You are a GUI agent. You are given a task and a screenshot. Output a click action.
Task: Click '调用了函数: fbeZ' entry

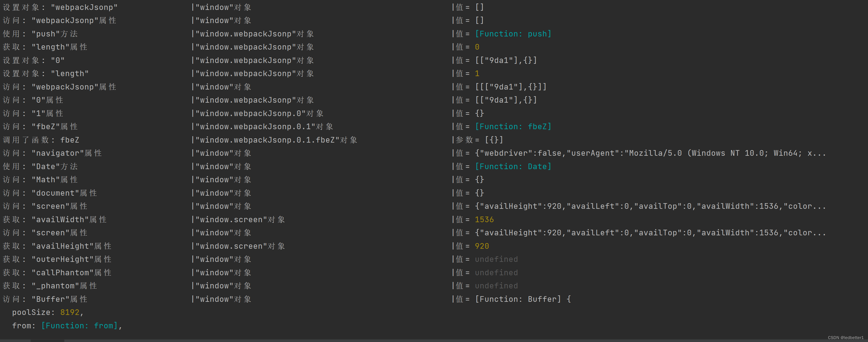41,140
